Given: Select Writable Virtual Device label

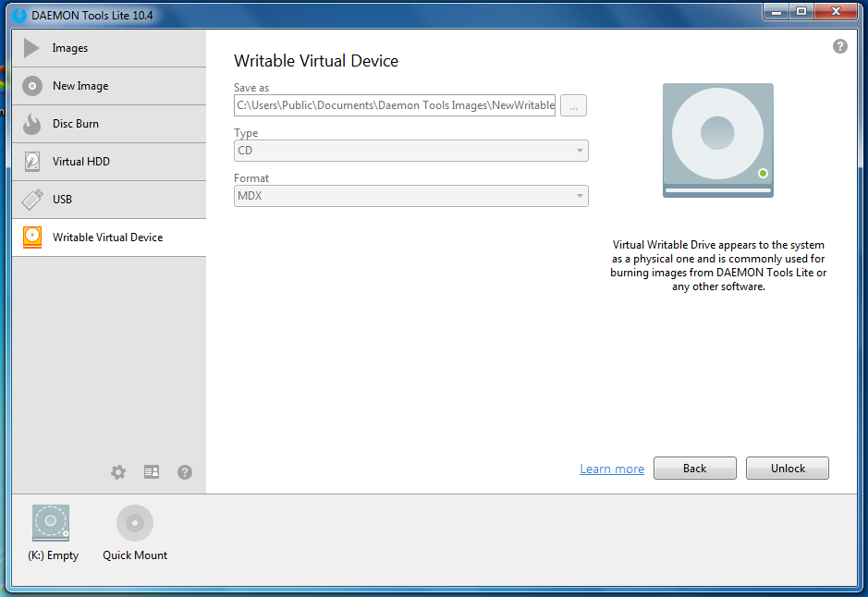Looking at the screenshot, I should coord(107,238).
